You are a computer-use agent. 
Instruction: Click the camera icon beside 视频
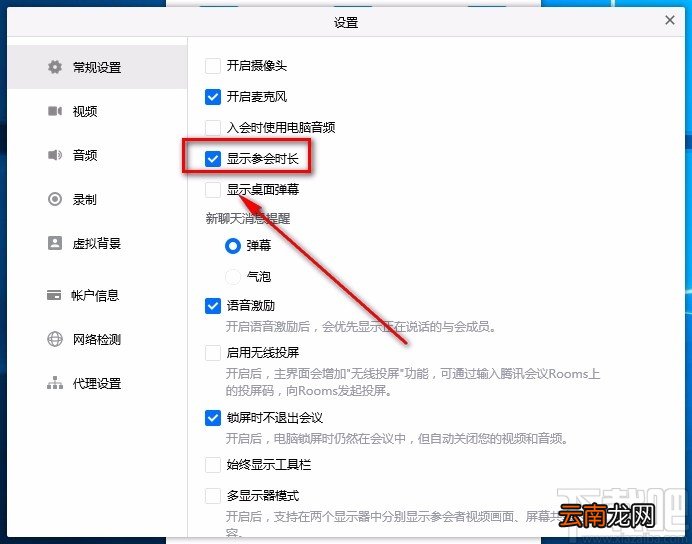coord(55,111)
